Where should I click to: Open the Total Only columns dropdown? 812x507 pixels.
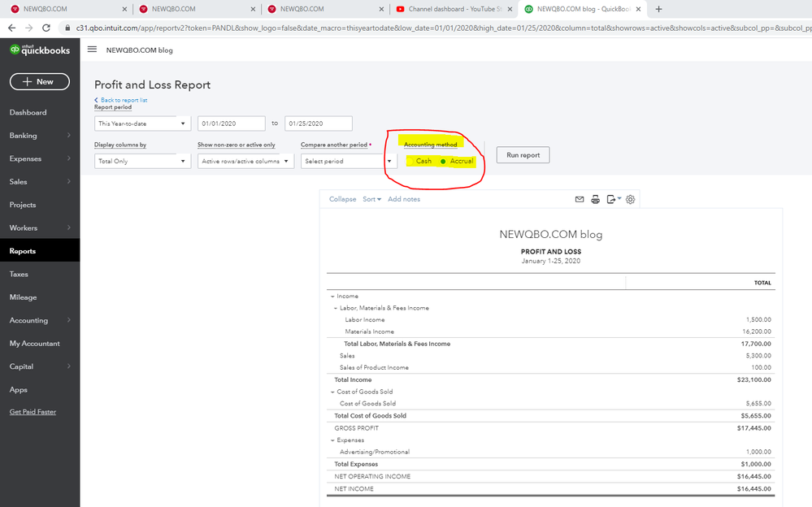(142, 161)
